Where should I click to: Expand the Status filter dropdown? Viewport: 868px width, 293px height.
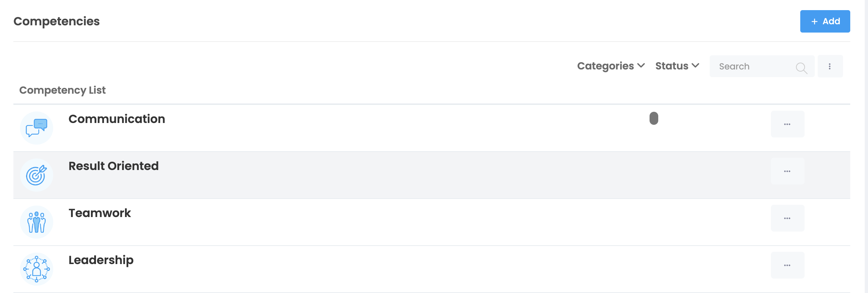click(x=677, y=66)
